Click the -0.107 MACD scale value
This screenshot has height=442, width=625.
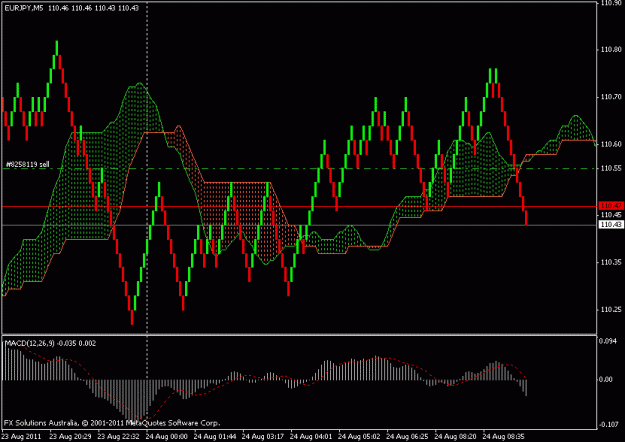click(609, 424)
